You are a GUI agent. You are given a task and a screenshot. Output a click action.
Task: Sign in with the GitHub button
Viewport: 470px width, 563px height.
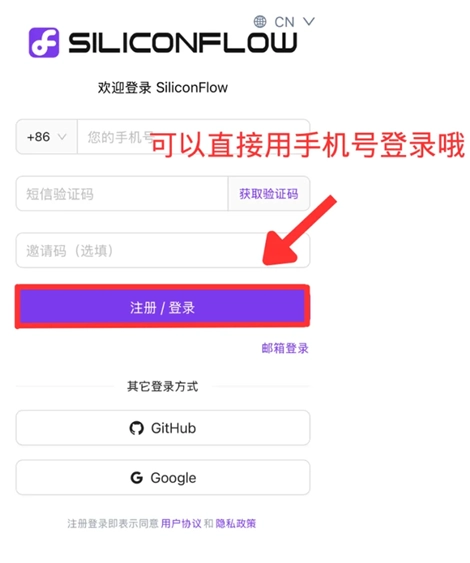pos(163,428)
